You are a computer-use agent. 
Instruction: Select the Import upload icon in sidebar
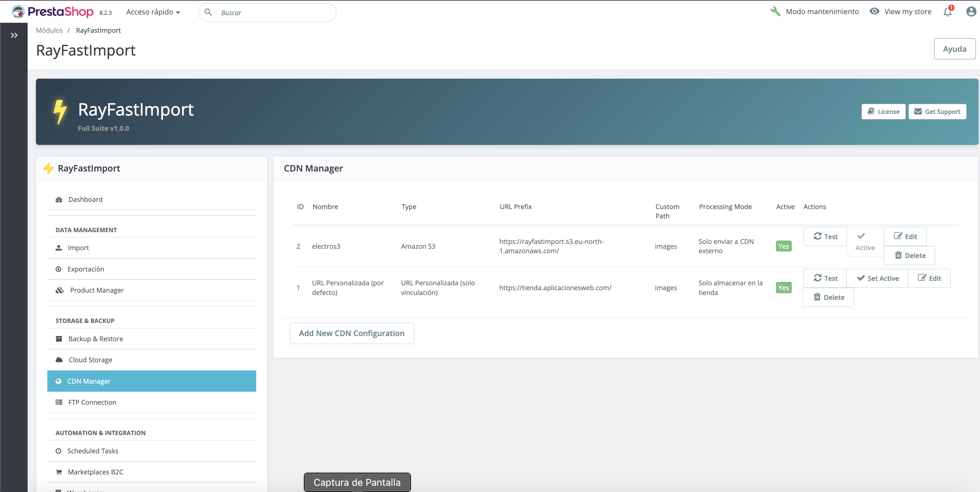pyautogui.click(x=59, y=247)
